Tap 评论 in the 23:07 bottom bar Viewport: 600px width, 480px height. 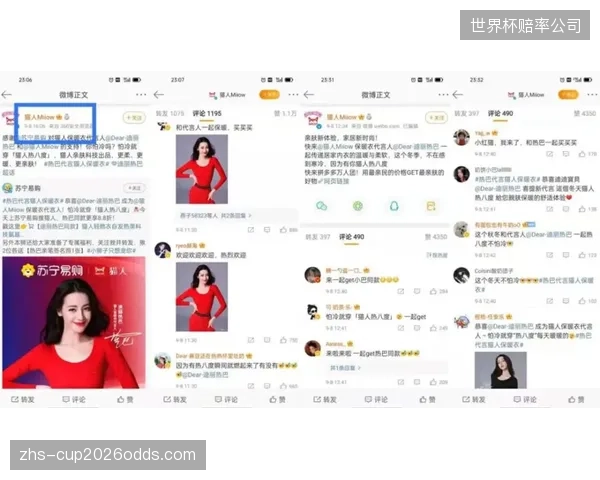pos(226,399)
